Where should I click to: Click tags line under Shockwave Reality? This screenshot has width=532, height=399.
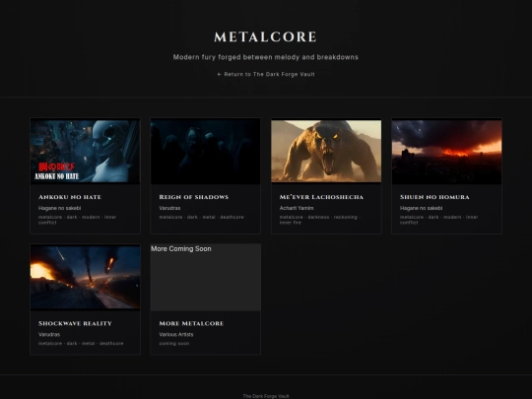coord(81,344)
